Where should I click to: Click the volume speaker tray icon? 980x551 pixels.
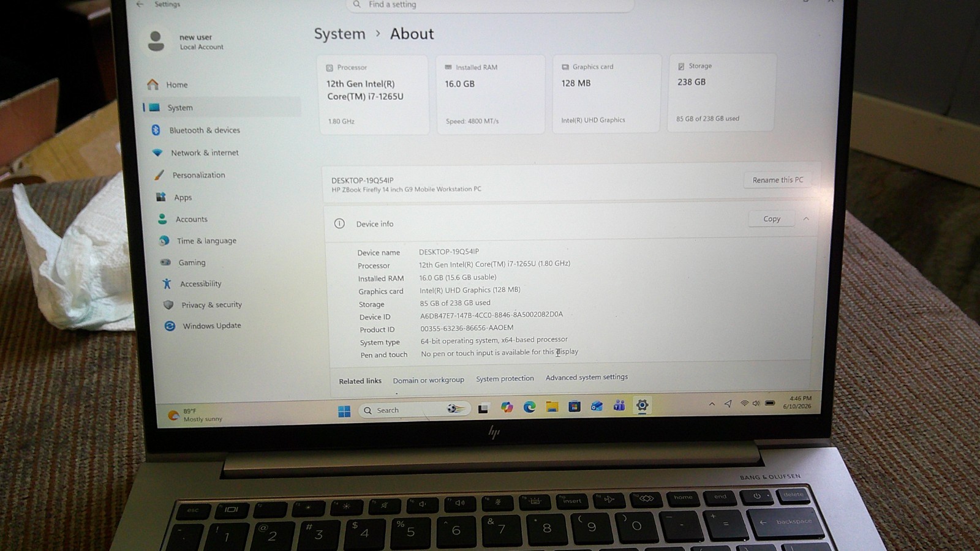[756, 403]
